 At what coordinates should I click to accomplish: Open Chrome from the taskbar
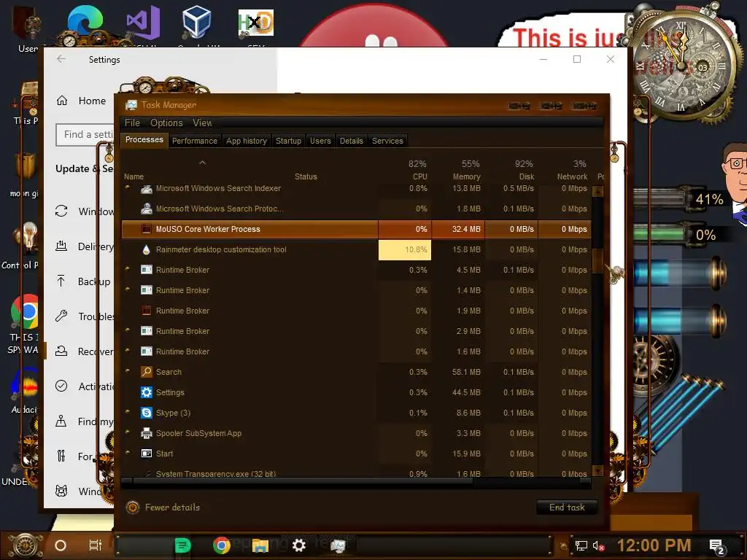pos(221,545)
